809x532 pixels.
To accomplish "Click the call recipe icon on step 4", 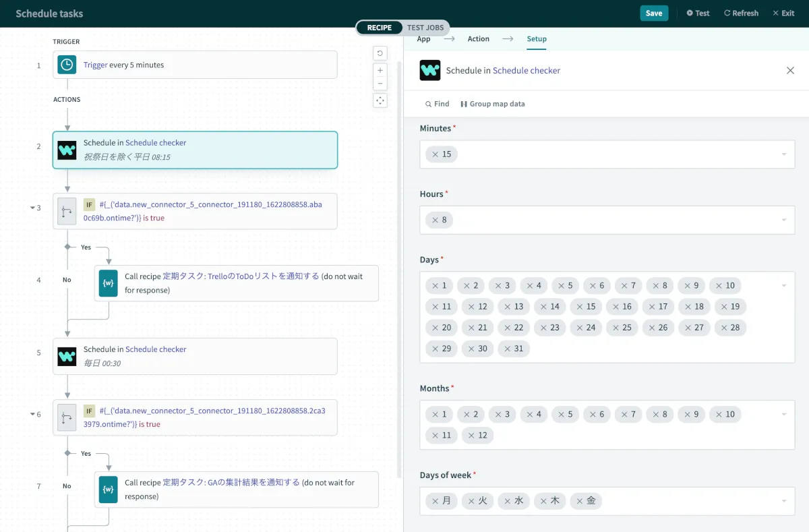I will [108, 283].
